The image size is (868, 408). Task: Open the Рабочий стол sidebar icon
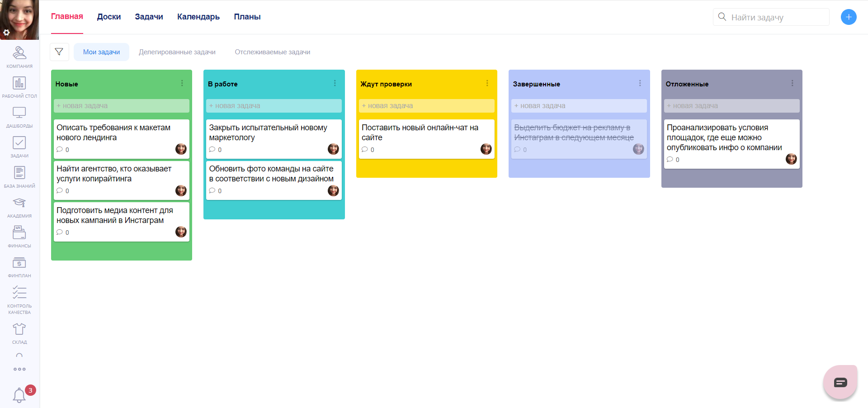(x=19, y=87)
